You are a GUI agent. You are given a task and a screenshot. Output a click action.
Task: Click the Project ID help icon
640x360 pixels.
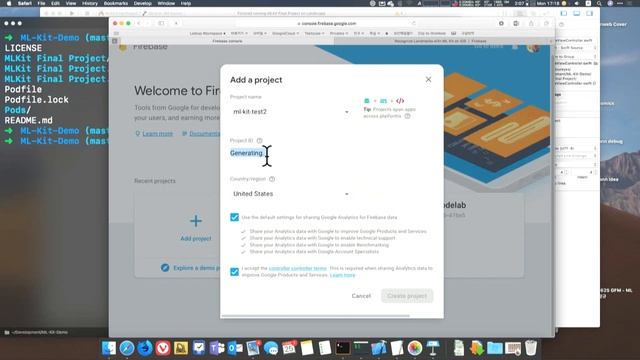(259, 140)
